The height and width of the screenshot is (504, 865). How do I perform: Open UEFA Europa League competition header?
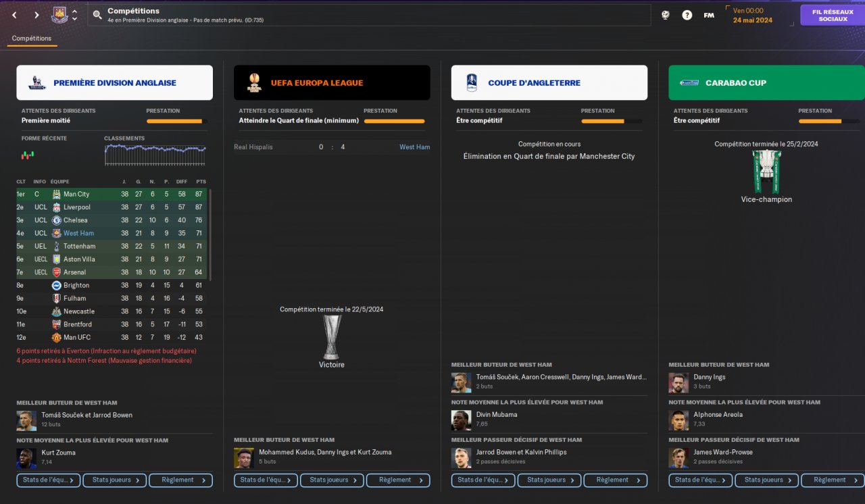(x=332, y=82)
